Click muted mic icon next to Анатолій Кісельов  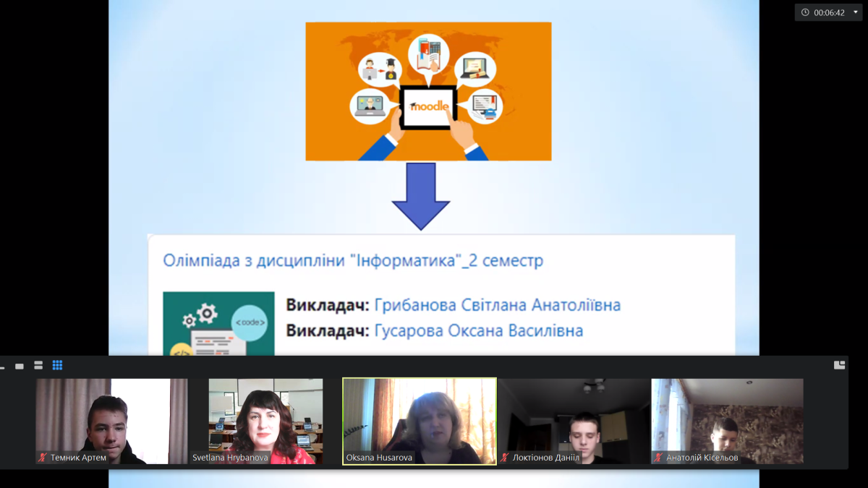[x=658, y=458]
